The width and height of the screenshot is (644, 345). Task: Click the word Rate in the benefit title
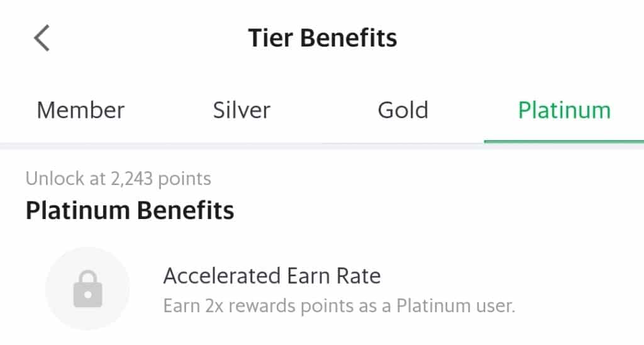click(358, 276)
